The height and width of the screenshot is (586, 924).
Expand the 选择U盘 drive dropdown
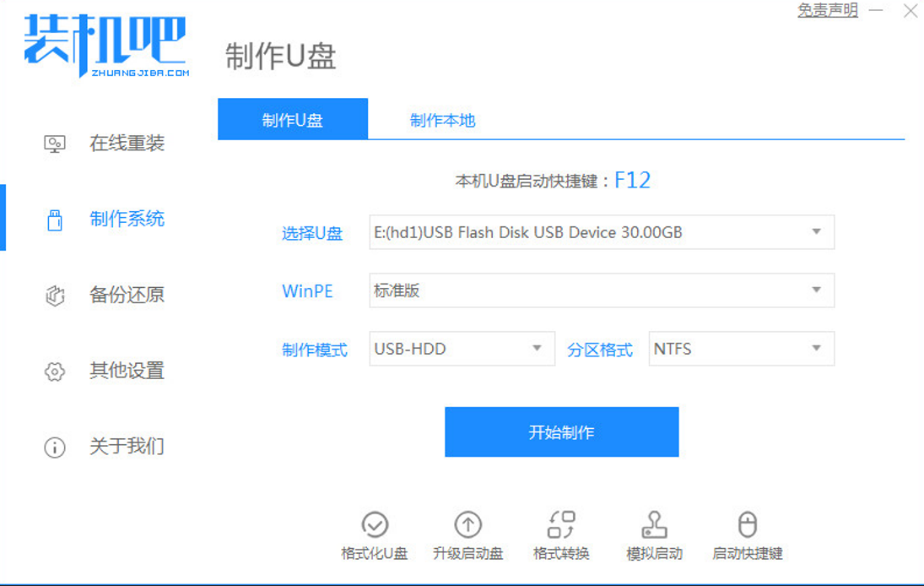pyautogui.click(x=602, y=232)
